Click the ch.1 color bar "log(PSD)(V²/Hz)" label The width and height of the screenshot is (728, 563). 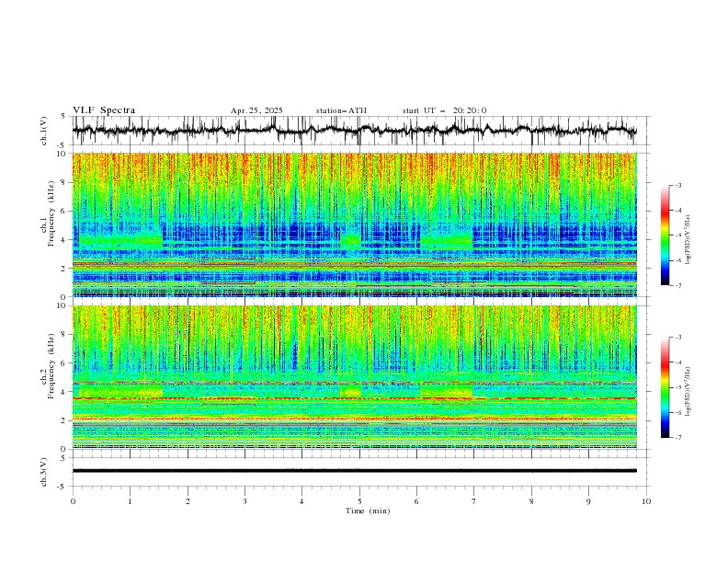click(688, 240)
